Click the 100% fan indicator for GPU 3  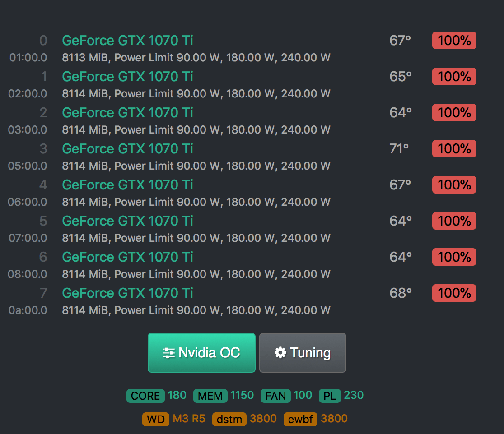tap(454, 149)
